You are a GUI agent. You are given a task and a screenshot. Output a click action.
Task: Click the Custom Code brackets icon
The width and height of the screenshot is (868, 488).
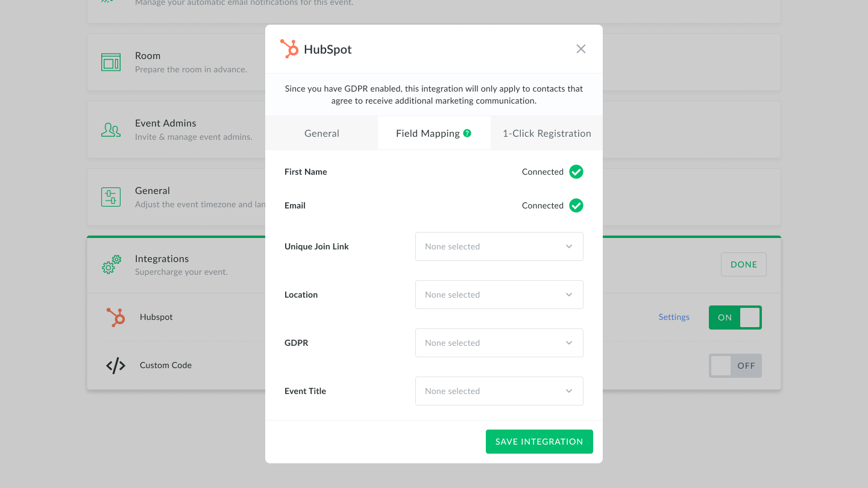(116, 366)
